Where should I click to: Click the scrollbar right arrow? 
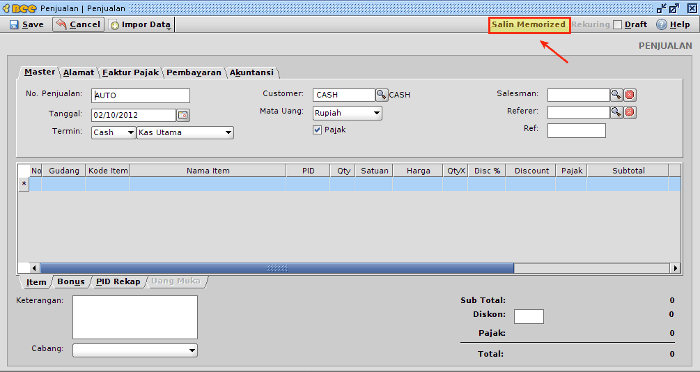point(675,268)
